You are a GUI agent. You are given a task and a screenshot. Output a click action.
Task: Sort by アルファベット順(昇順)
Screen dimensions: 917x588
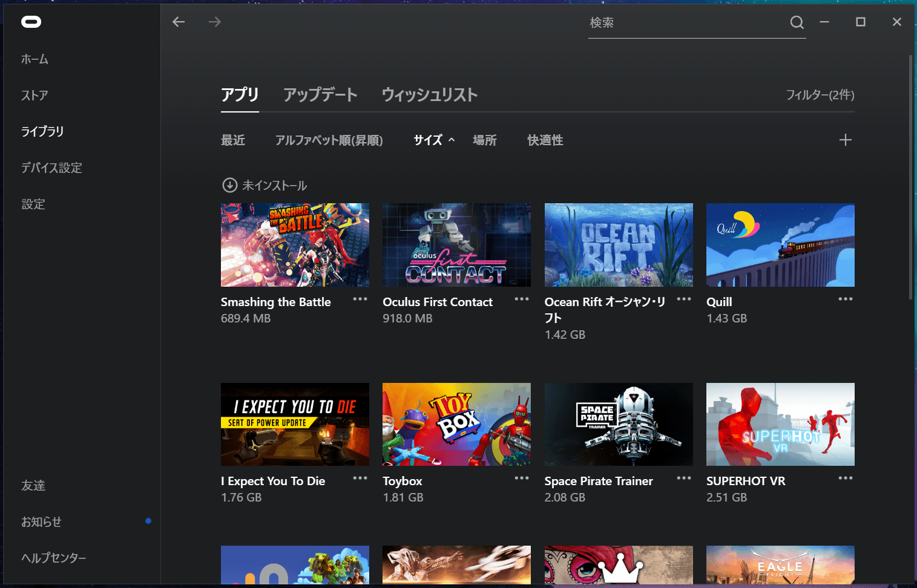[x=329, y=140]
